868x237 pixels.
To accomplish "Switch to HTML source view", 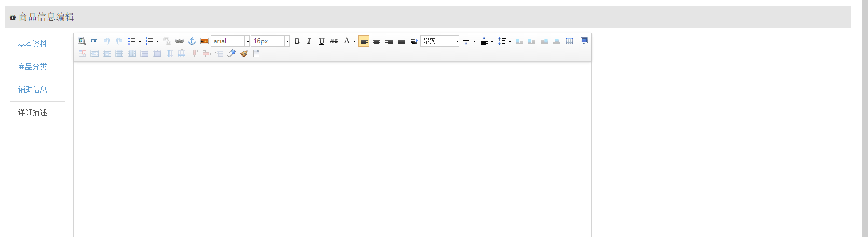I will pos(94,41).
